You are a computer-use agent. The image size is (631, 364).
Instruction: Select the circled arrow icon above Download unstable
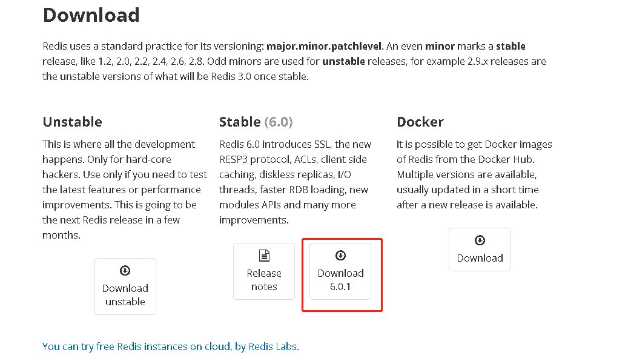click(125, 270)
